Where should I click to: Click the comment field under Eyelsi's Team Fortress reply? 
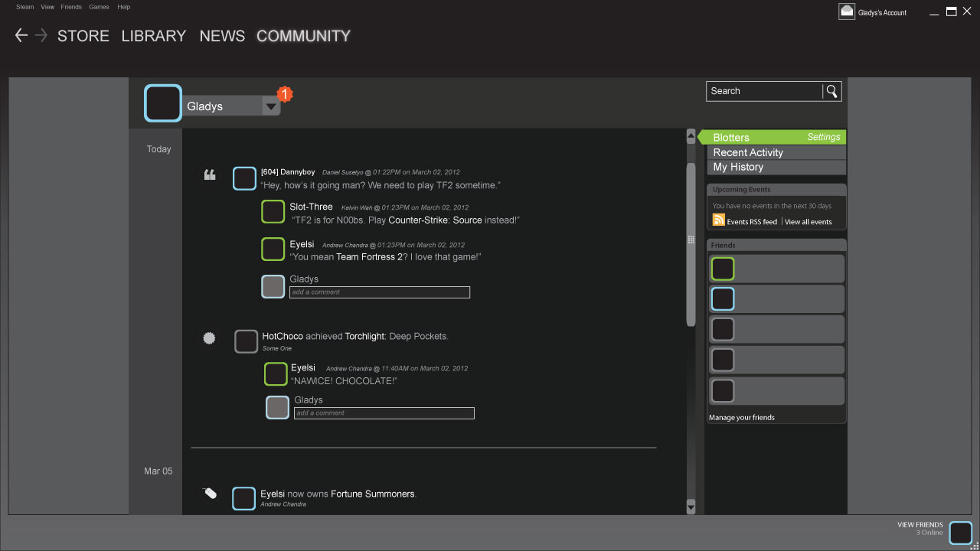click(379, 292)
